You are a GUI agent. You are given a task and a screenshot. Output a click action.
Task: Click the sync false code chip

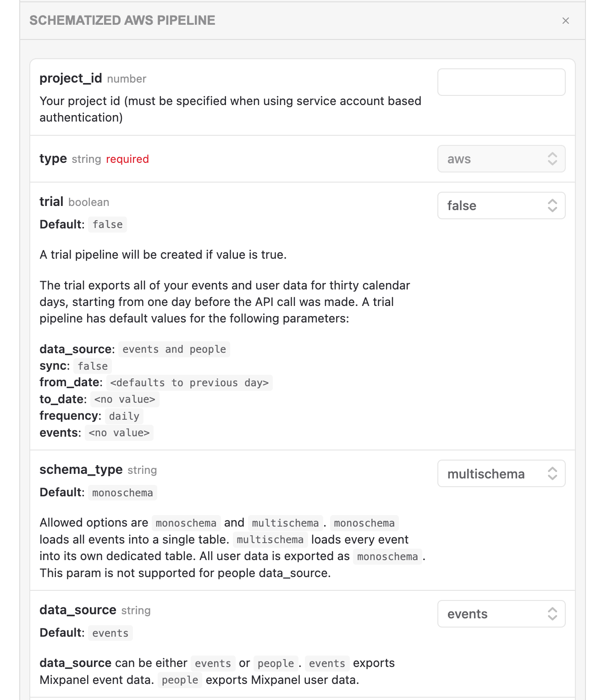(93, 366)
